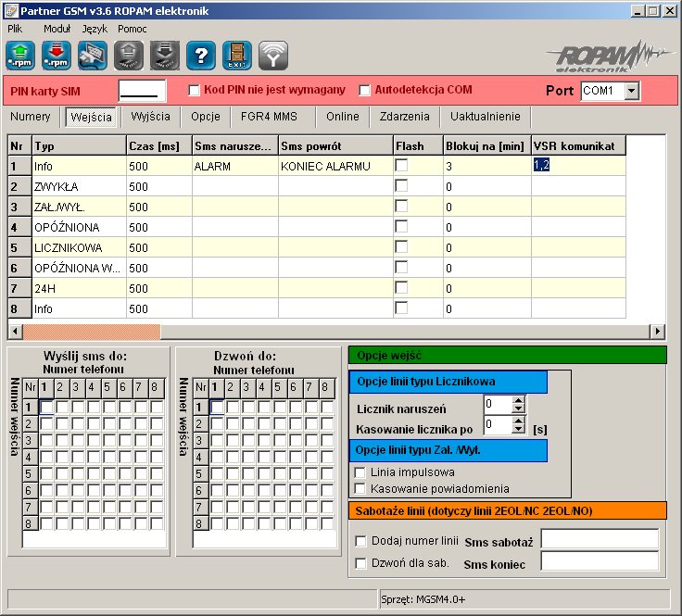Enable Kod PIN nie jest wymagany checkbox
The width and height of the screenshot is (682, 616).
point(194,91)
